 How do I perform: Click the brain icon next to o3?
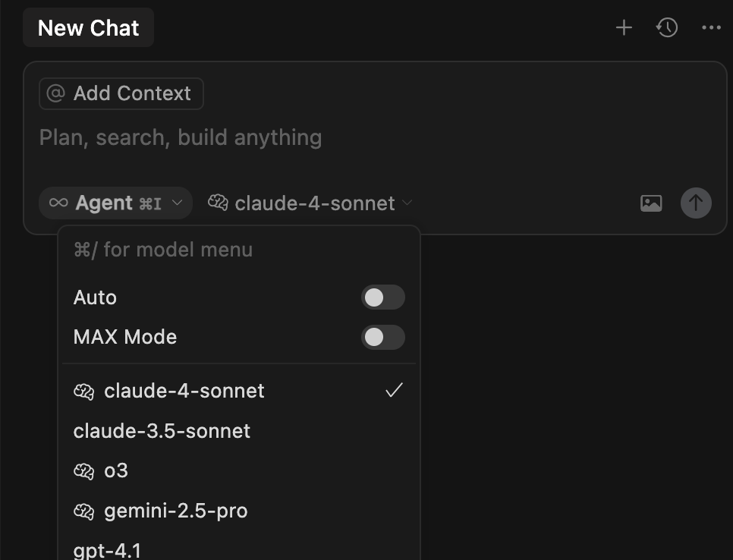(83, 470)
